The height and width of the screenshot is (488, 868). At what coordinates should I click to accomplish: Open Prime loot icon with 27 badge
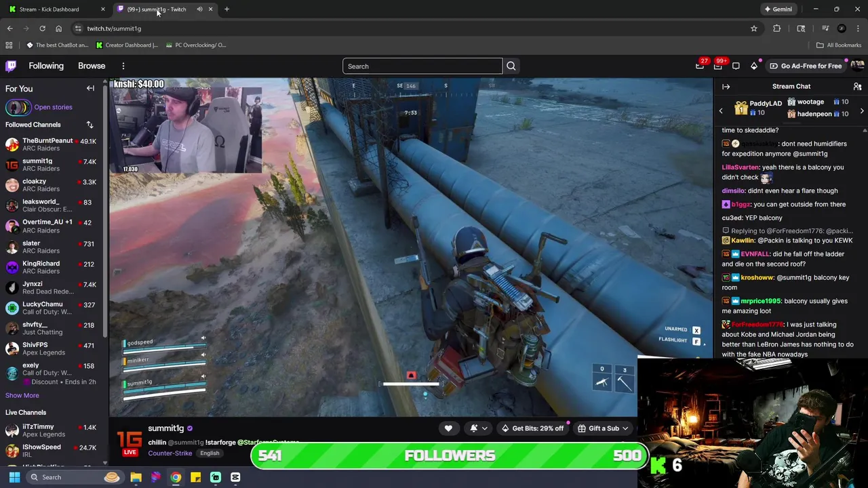700,66
